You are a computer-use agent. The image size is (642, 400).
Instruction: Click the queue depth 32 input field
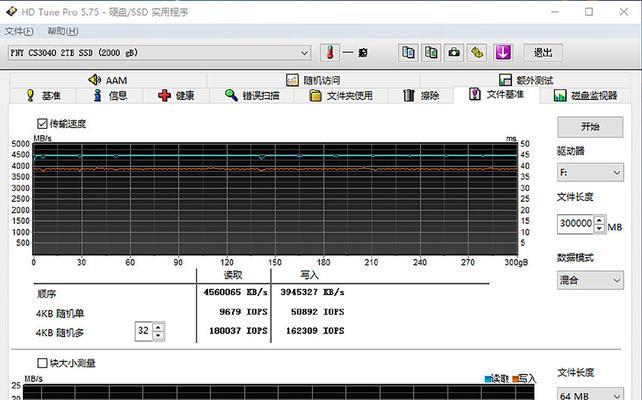[x=143, y=331]
